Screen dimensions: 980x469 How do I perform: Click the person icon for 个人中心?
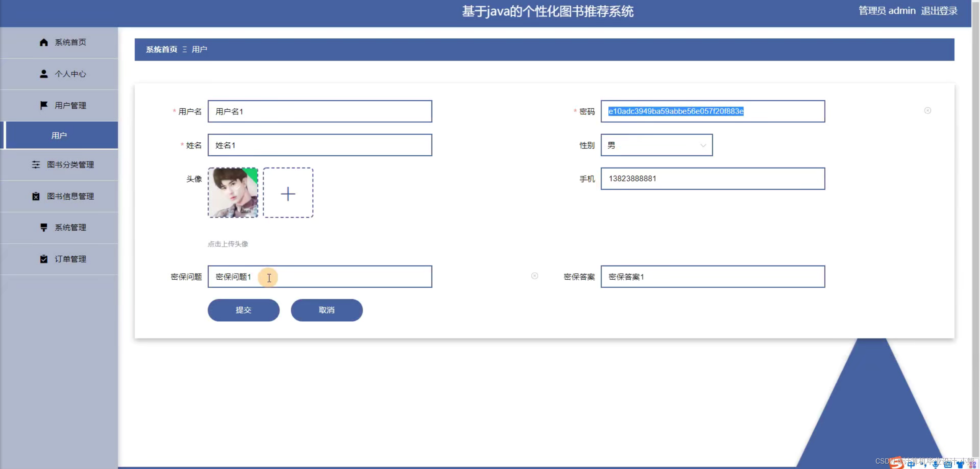44,74
